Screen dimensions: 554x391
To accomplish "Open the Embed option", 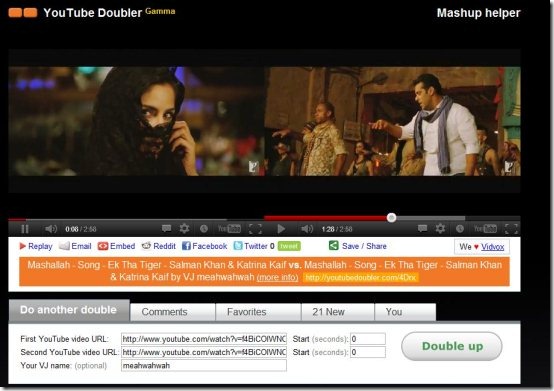I will pos(123,246).
